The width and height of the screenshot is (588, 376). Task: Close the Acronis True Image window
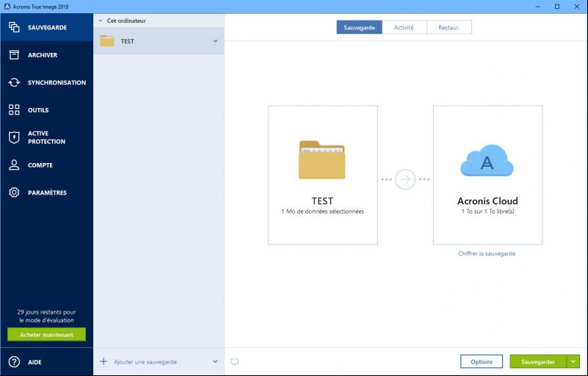[x=577, y=7]
